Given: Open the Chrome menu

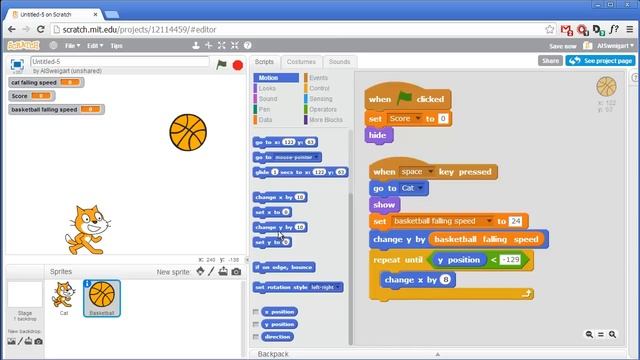Looking at the screenshot, I should click(630, 29).
